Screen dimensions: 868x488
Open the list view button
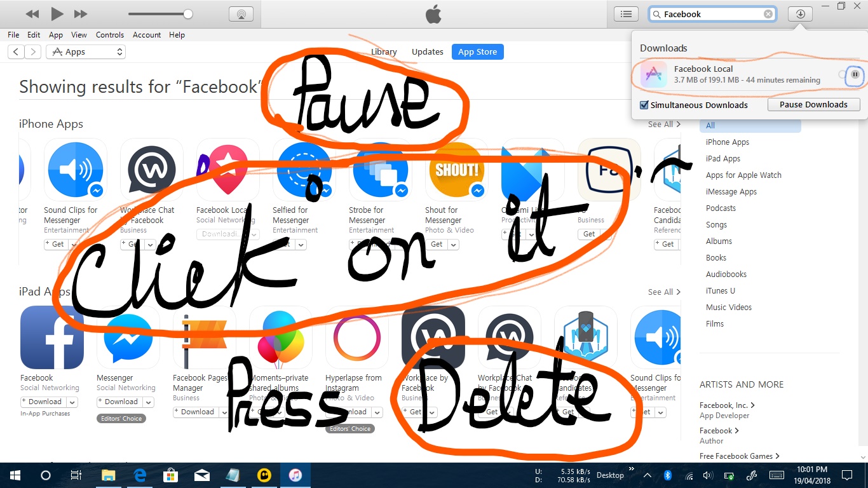[x=626, y=14]
